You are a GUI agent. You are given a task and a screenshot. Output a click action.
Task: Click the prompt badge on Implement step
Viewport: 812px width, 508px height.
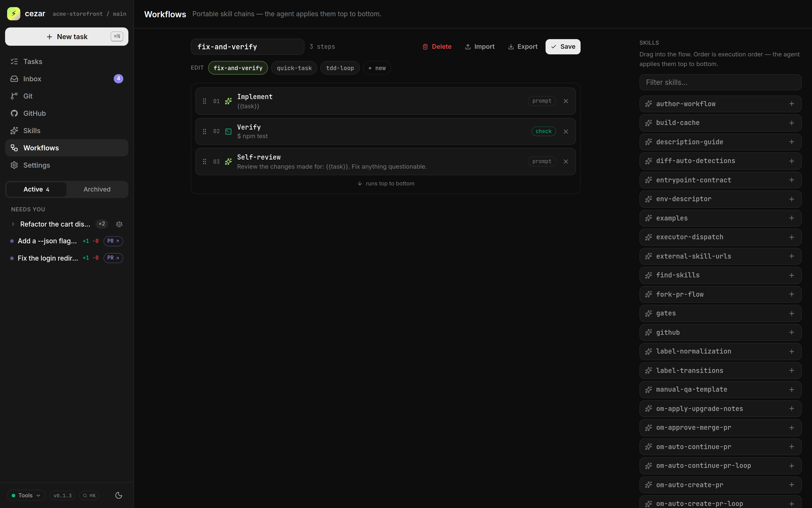click(x=542, y=101)
